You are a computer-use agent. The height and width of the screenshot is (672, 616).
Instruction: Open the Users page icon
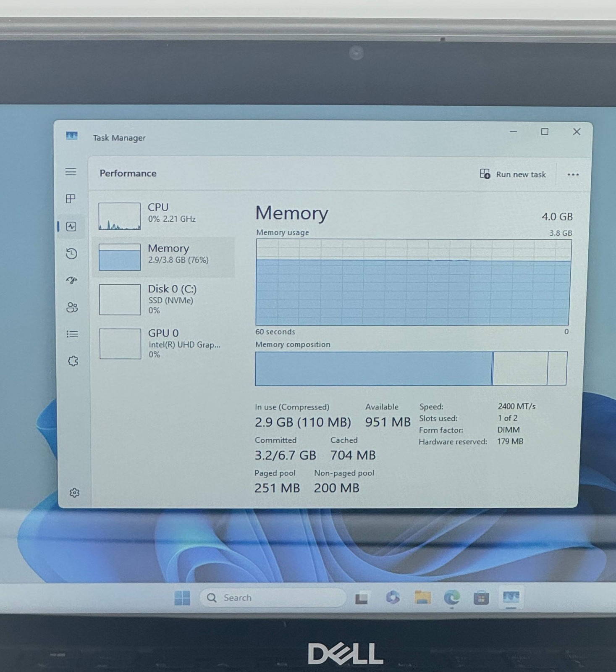tap(72, 307)
